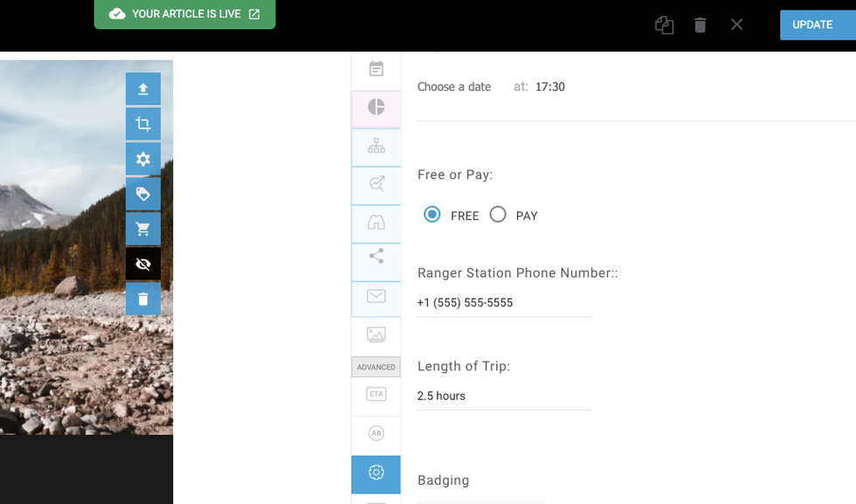The width and height of the screenshot is (856, 504).
Task: Click the Length of Trip field
Action: tap(504, 397)
